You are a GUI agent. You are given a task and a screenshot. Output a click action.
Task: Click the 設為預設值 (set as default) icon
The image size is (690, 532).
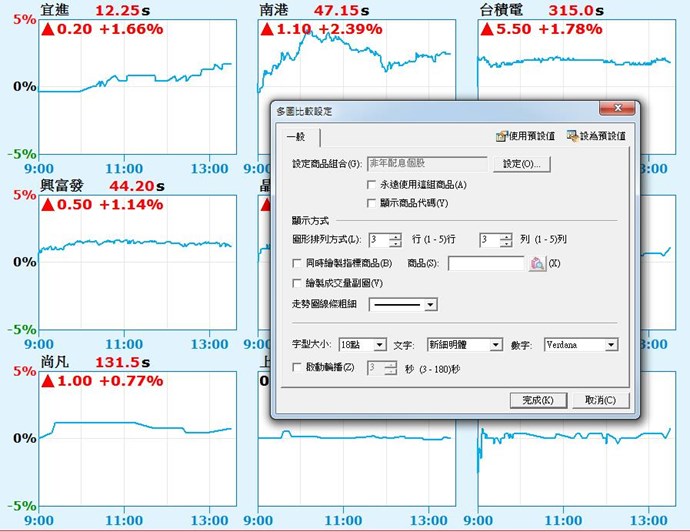coord(572,136)
